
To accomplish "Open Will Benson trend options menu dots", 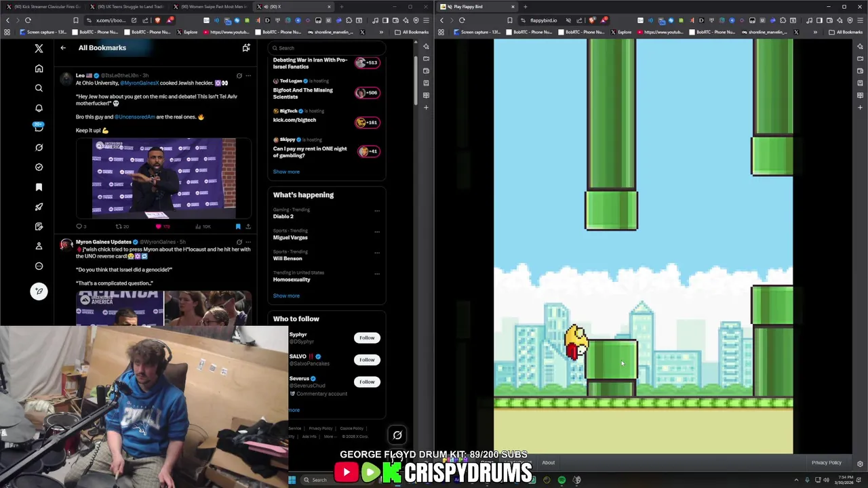I will 377,253.
